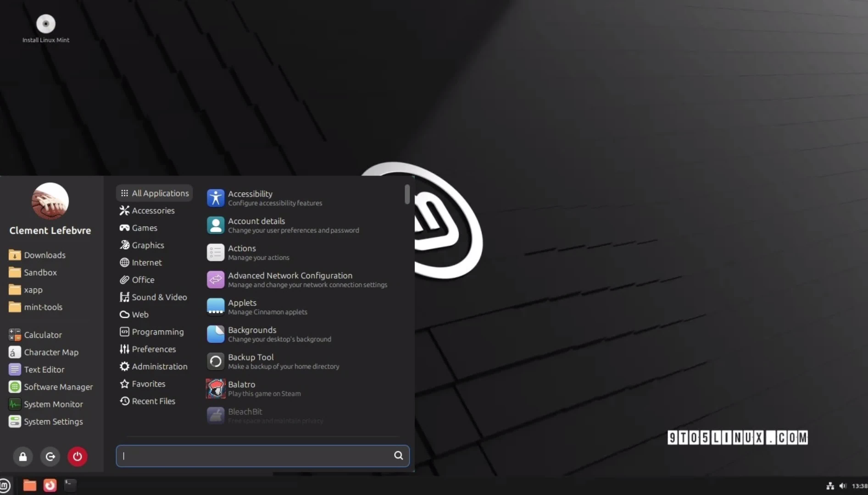Log out via the logout arrow icon

pos(50,456)
